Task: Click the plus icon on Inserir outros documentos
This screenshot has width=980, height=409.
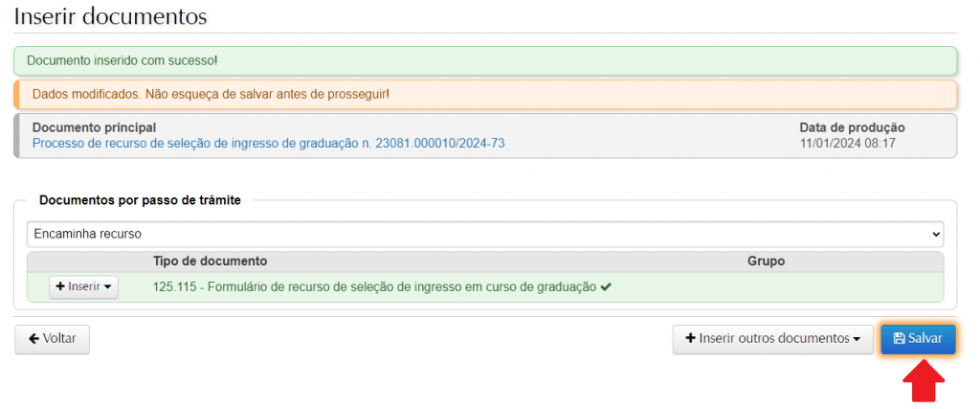Action: [x=690, y=339]
